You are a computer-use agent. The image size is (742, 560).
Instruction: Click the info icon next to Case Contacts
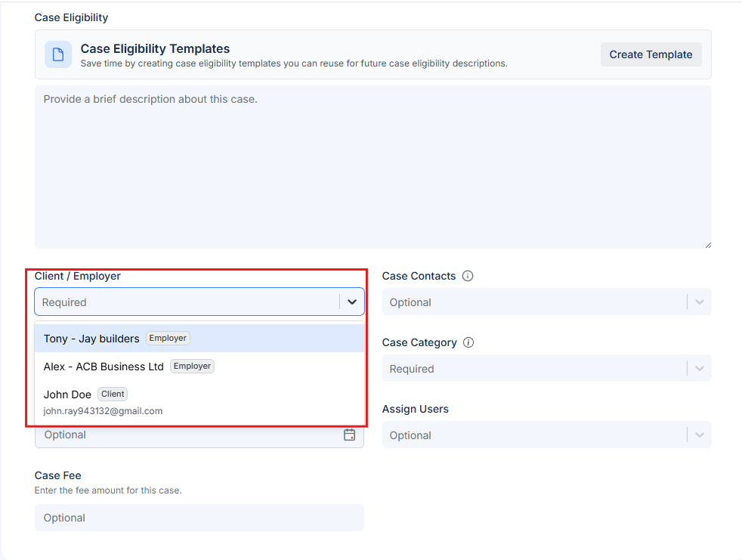468,276
